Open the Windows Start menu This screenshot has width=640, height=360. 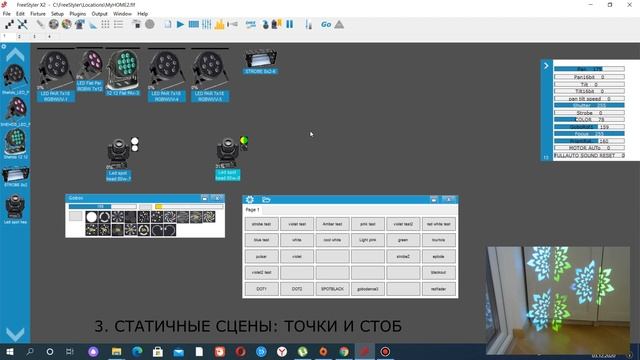click(x=9, y=351)
